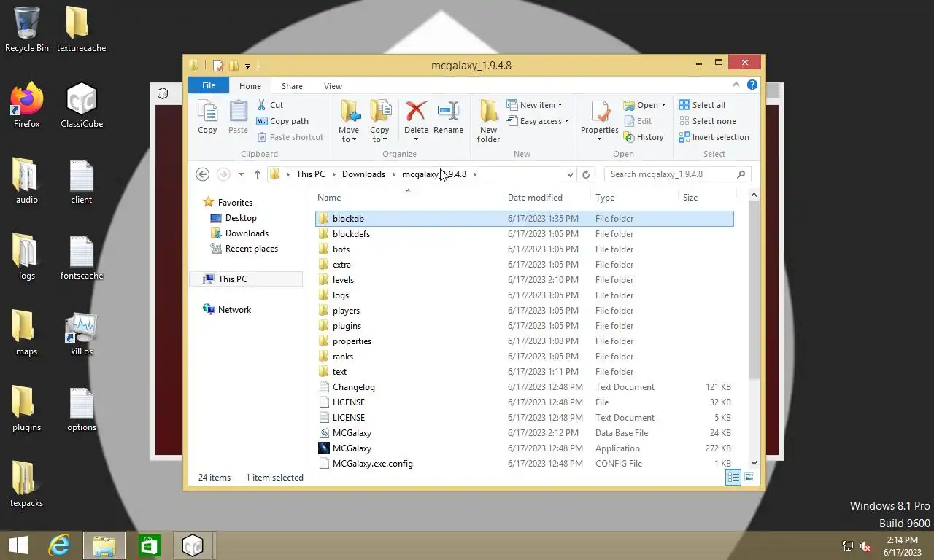Open ClassiCube desktop shortcut
This screenshot has height=560, width=934.
click(82, 106)
